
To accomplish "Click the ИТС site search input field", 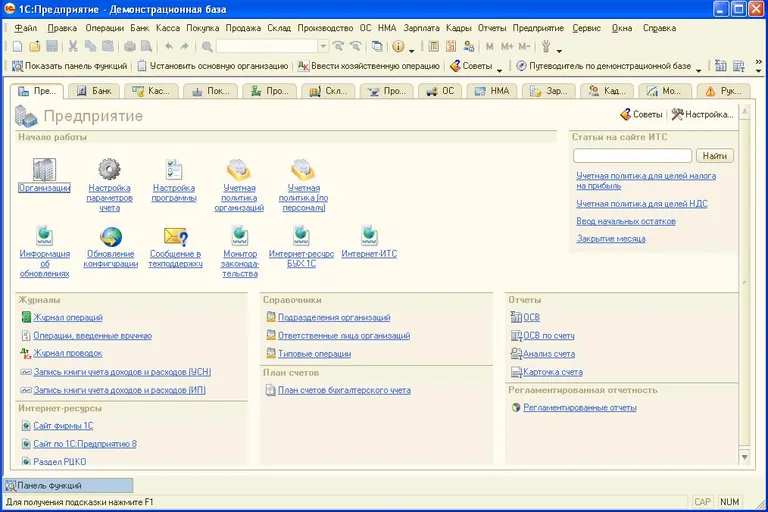I will 632,156.
